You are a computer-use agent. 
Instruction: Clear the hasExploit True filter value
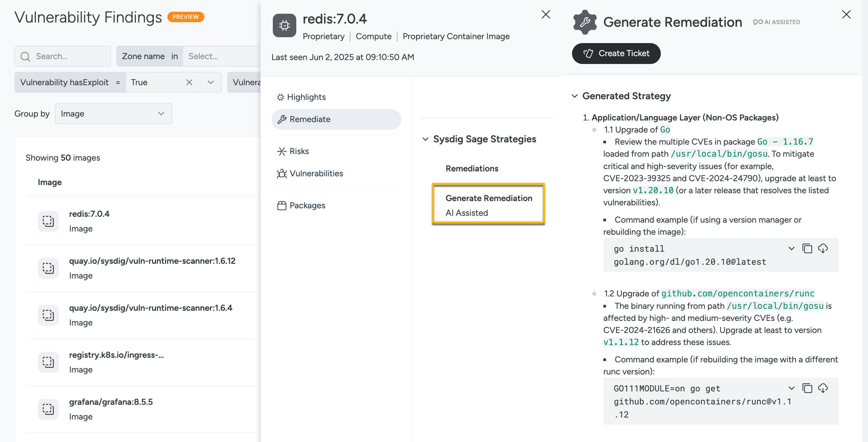(189, 83)
